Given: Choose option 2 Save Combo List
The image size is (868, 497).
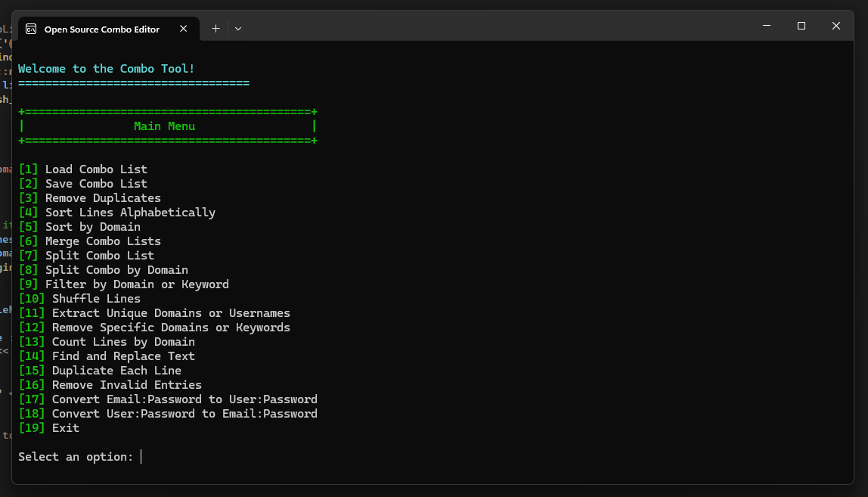Looking at the screenshot, I should 83,183.
